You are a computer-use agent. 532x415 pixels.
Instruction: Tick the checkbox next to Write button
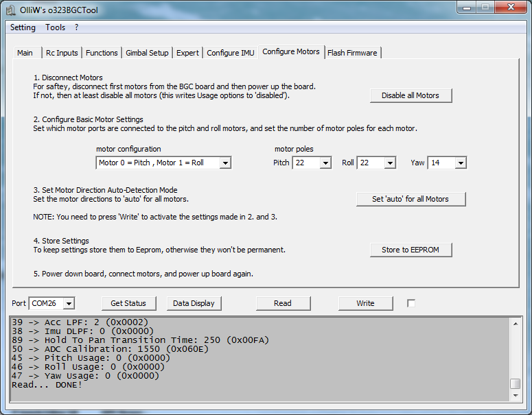tap(411, 303)
